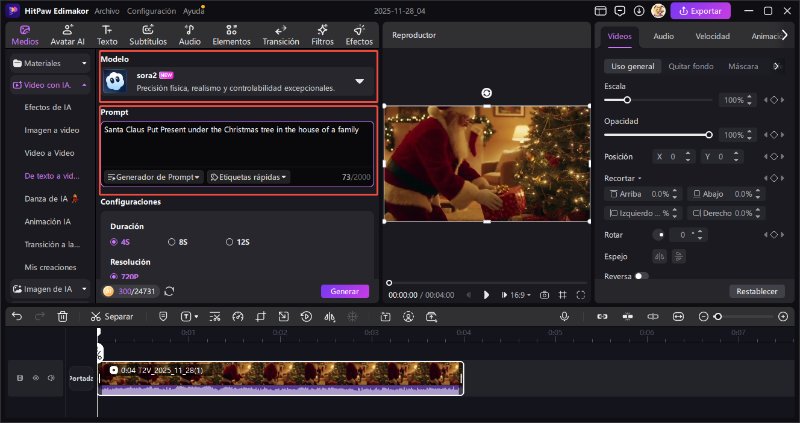Toggle the Reversa switch
The width and height of the screenshot is (800, 423).
pos(641,276)
